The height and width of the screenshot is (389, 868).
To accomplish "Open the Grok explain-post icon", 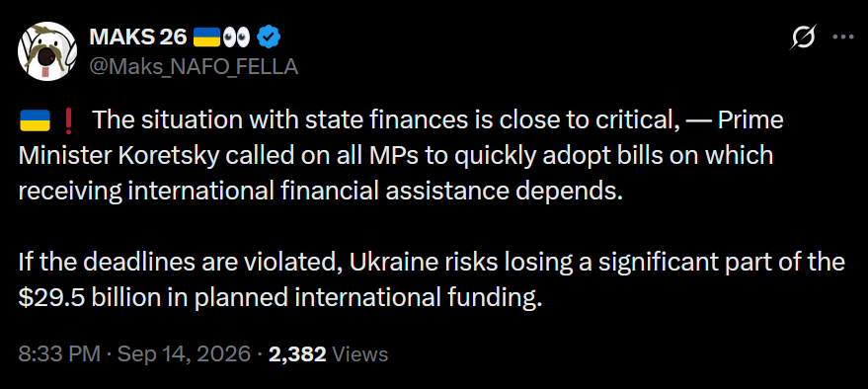I will [x=803, y=38].
